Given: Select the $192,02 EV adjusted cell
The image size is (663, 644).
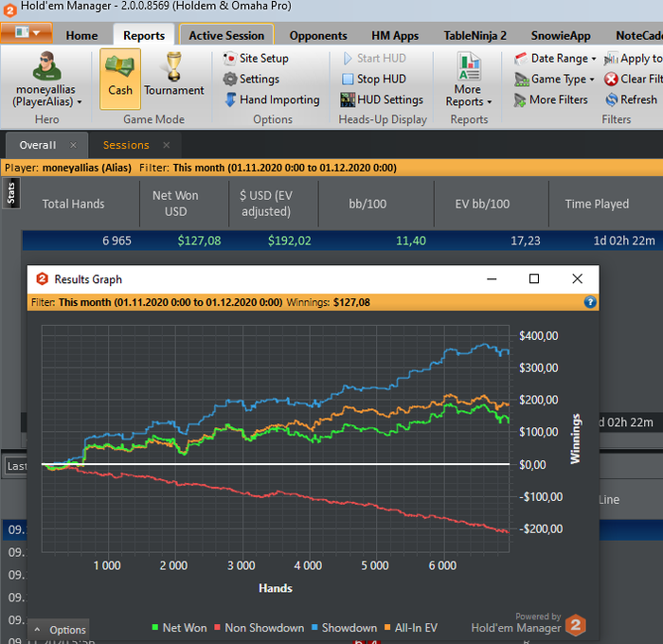Looking at the screenshot, I should coord(290,241).
